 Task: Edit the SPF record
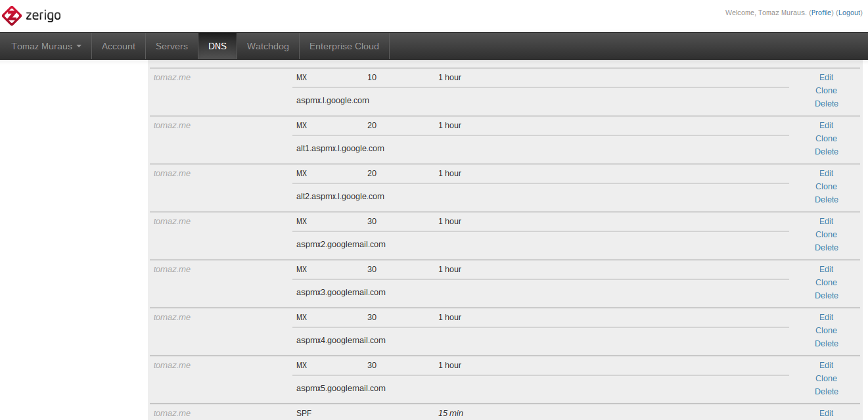pyautogui.click(x=826, y=413)
